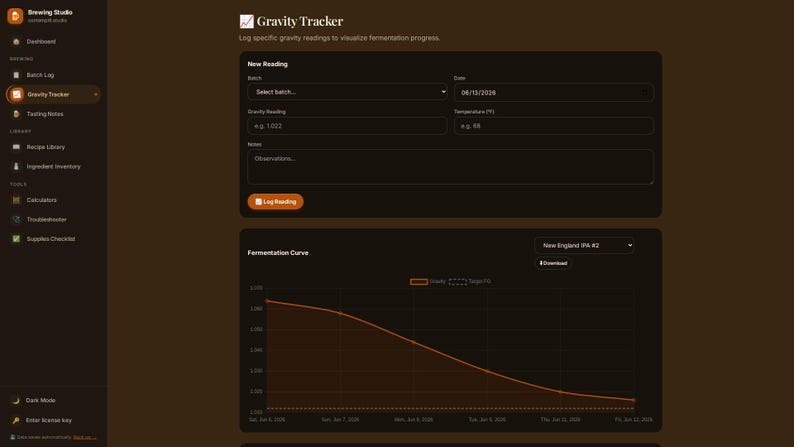Click the Date field showing 06/13/2026

point(553,92)
